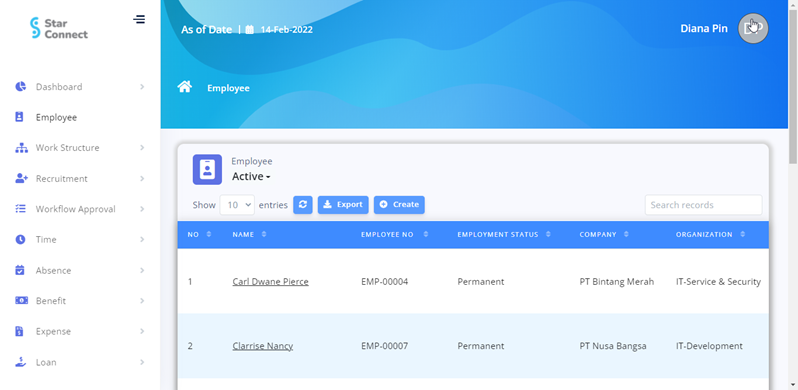Click the 14-Feb-2022 date

point(287,30)
